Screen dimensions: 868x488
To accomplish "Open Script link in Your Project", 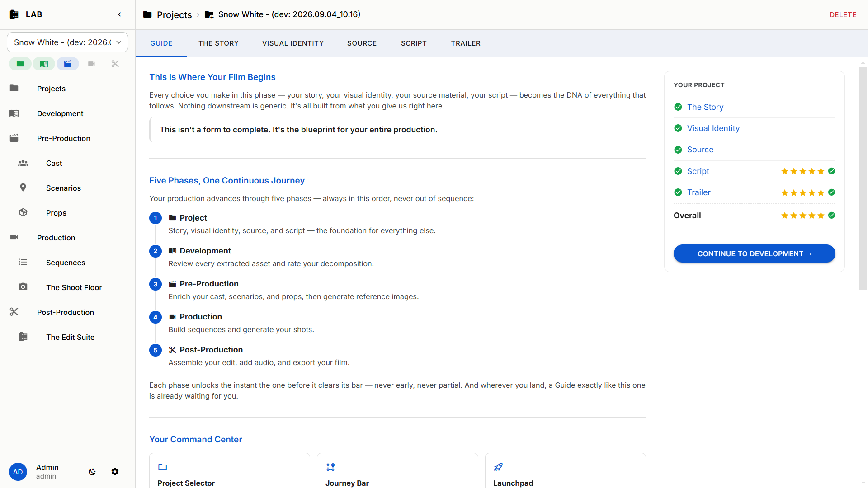I will (x=698, y=171).
